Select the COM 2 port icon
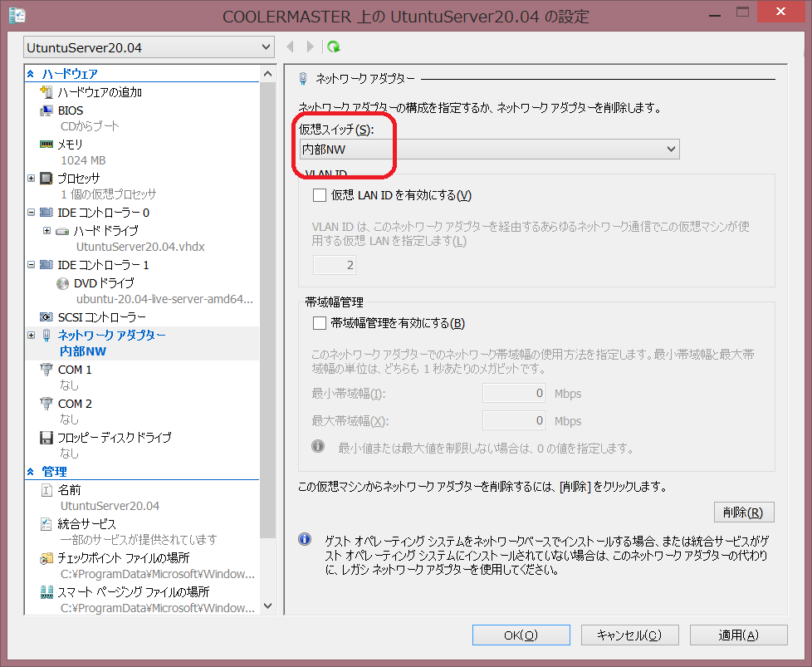Screen dimensions: 812x667 point(46,403)
